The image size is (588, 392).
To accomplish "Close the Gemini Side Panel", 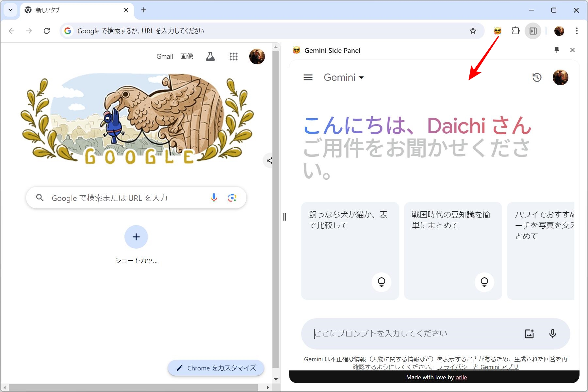I will pyautogui.click(x=572, y=50).
